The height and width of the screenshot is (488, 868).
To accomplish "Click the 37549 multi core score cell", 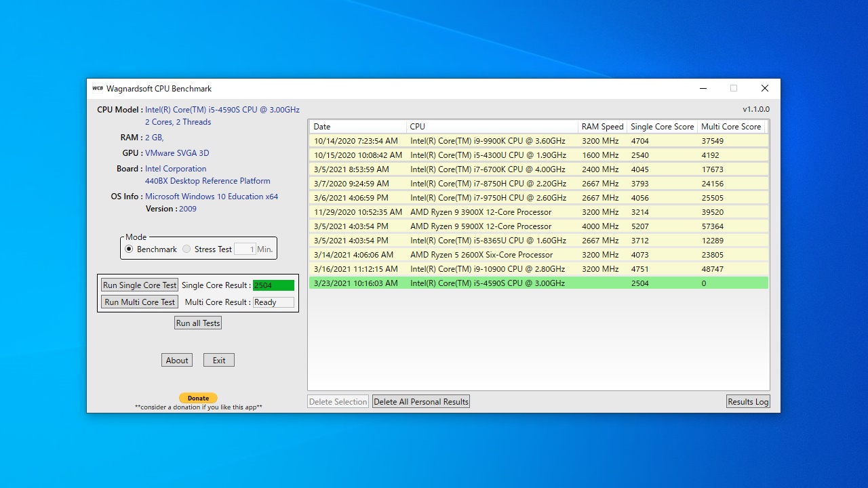I will point(712,141).
